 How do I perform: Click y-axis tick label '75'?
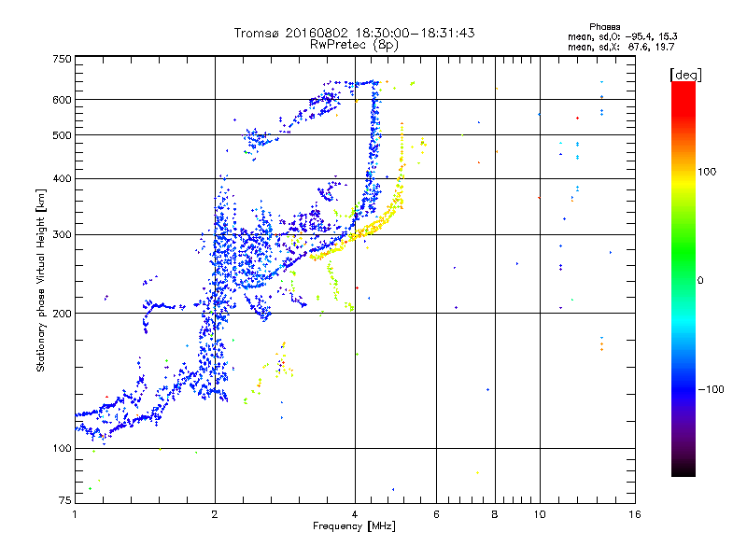click(65, 500)
